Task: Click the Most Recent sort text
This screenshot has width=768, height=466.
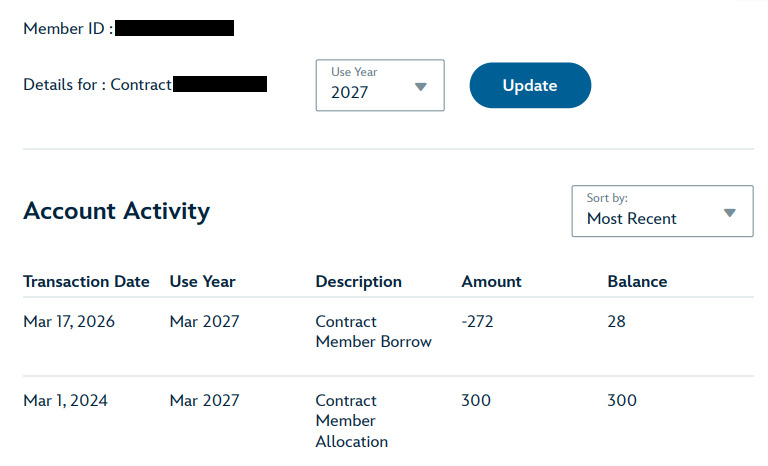Action: point(632,219)
